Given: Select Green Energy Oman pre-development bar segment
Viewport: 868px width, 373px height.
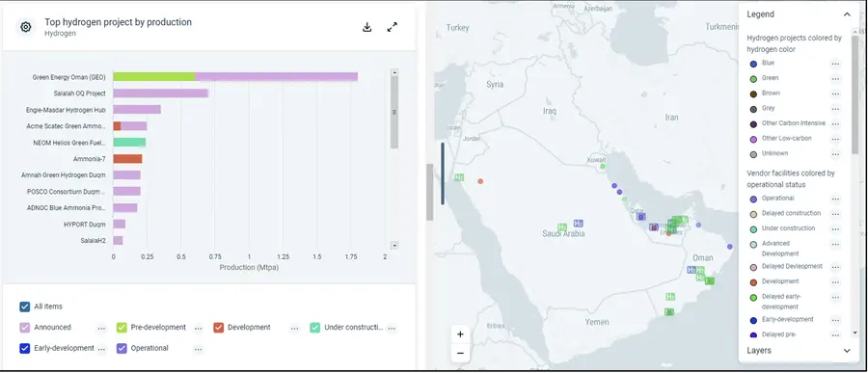Looking at the screenshot, I should click(x=154, y=77).
